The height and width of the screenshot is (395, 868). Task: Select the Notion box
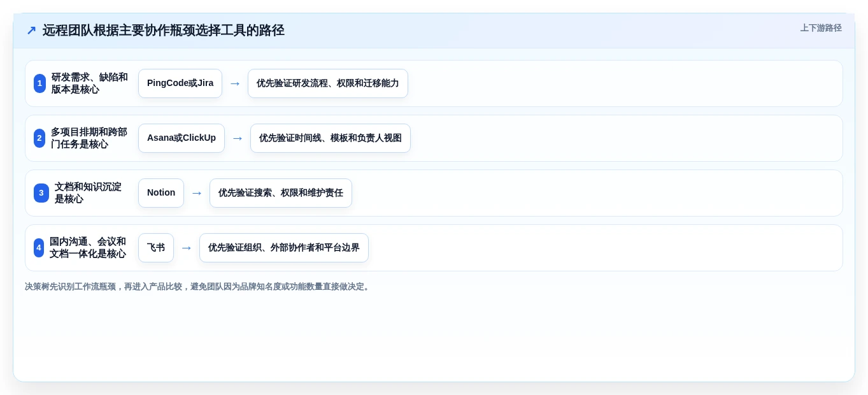[x=161, y=193]
